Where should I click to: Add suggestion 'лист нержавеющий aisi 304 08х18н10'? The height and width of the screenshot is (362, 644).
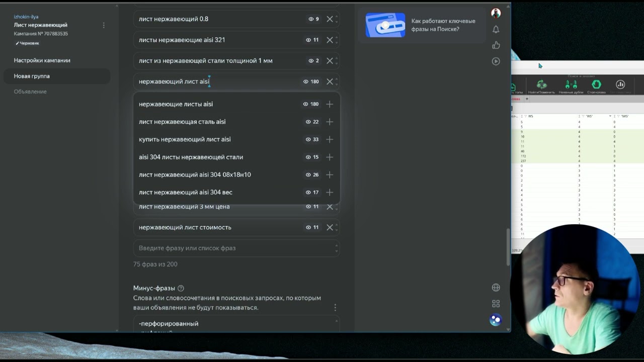coord(330,174)
